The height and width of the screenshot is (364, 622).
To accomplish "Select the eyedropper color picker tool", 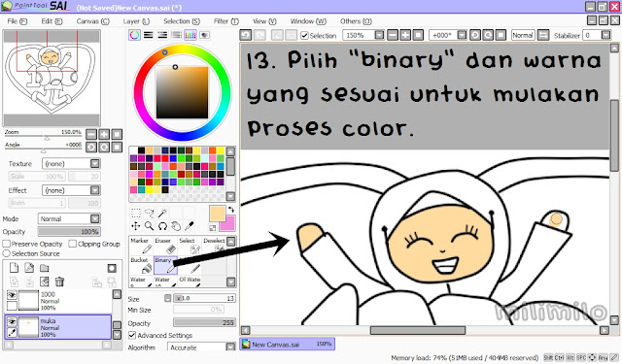I will pyautogui.click(x=190, y=226).
